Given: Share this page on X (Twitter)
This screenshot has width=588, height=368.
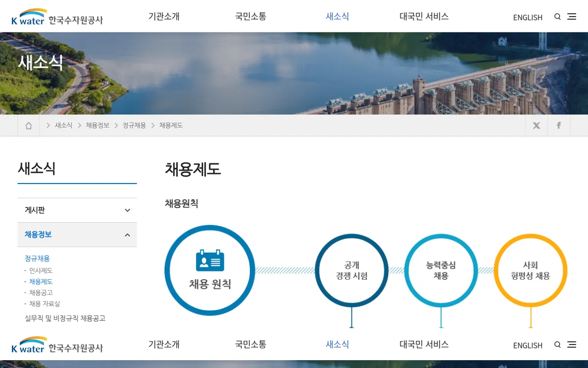Looking at the screenshot, I should point(537,126).
